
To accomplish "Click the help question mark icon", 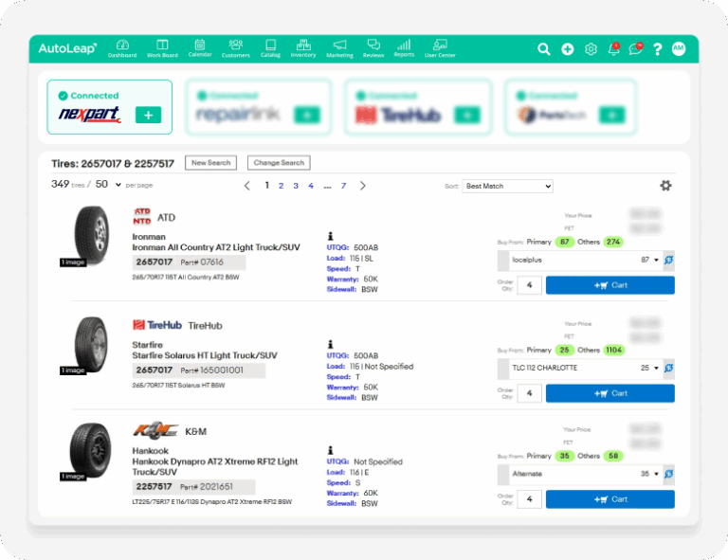I will [x=658, y=49].
